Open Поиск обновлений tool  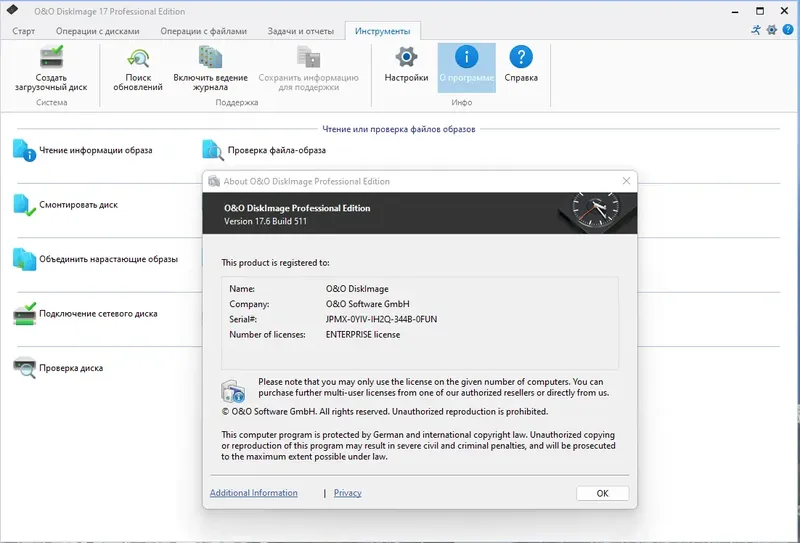tap(138, 70)
